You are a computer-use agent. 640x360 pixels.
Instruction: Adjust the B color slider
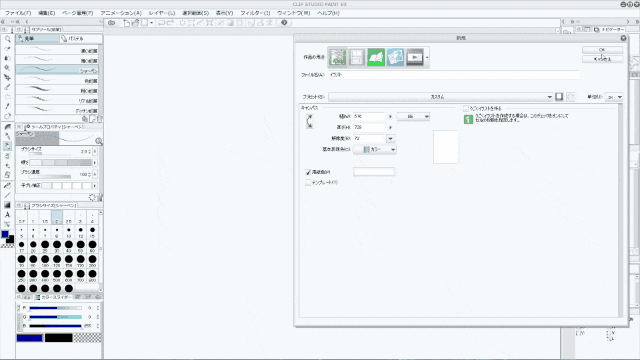tap(55, 326)
